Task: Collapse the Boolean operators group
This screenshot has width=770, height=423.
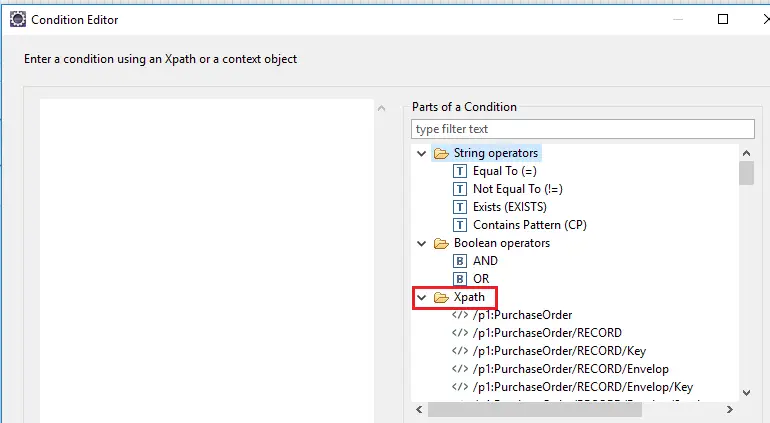Action: (421, 244)
